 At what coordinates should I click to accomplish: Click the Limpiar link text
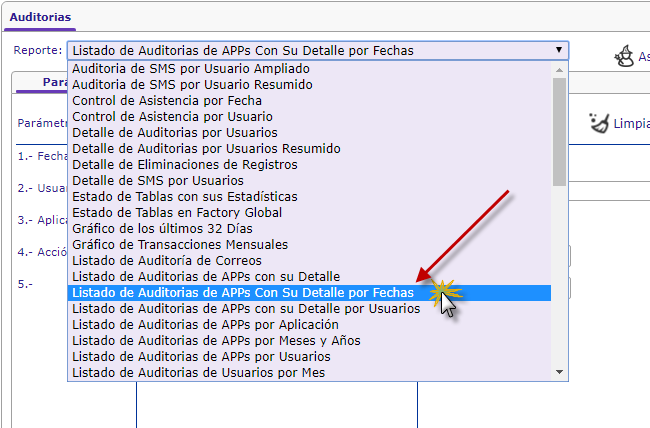tap(631, 124)
